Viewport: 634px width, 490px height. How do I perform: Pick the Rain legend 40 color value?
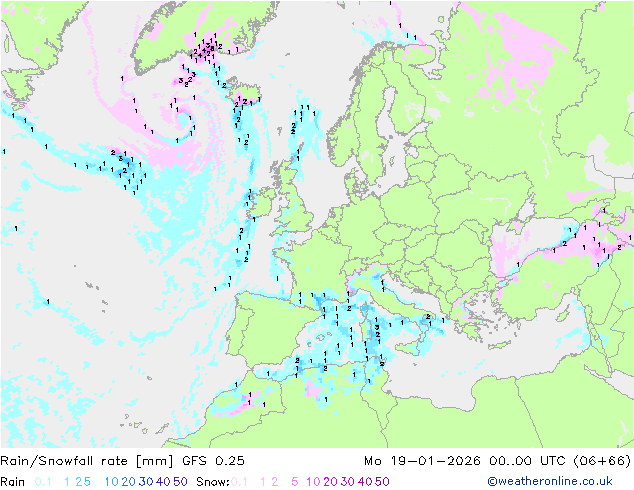tap(163, 482)
